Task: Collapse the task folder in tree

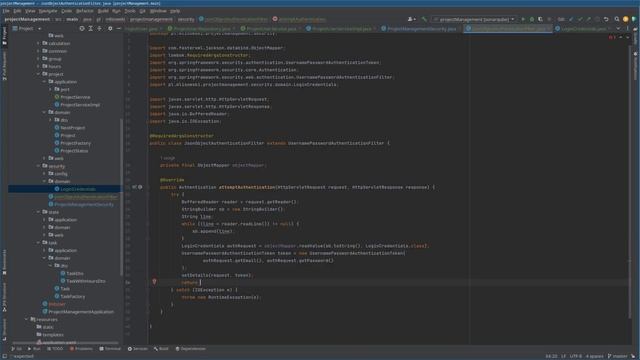Action: (x=38, y=243)
